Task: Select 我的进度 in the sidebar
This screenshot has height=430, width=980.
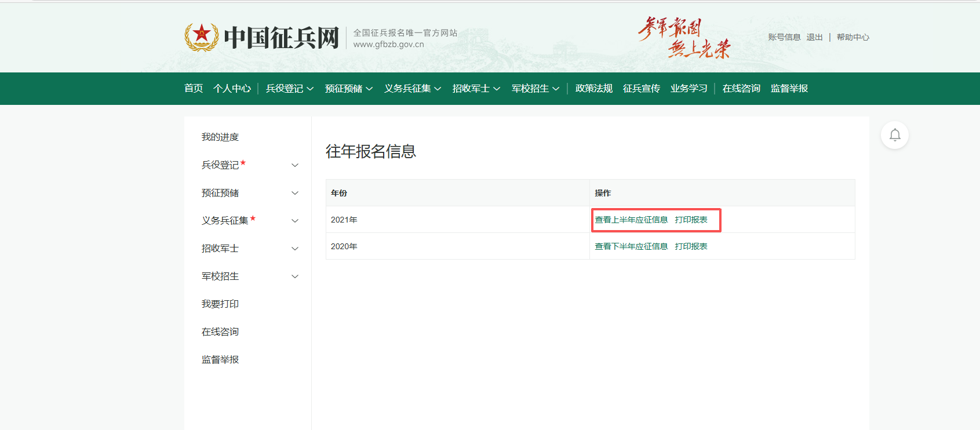Action: click(x=220, y=137)
